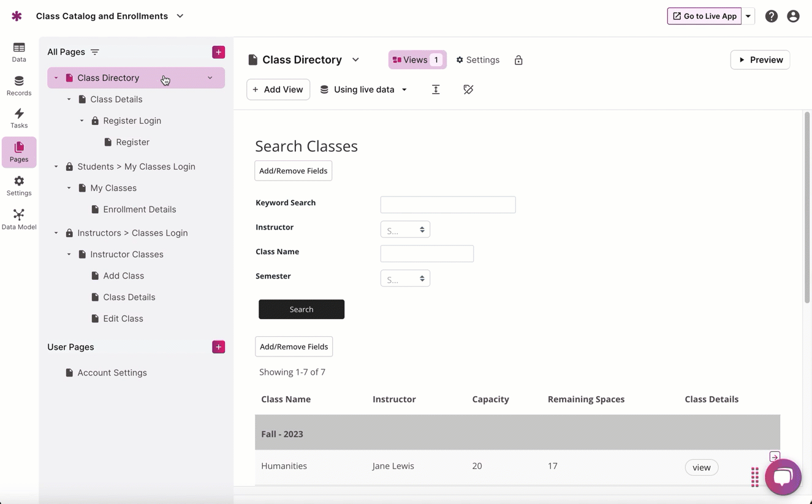Click the Preview button
Image resolution: width=812 pixels, height=504 pixels.
pyautogui.click(x=760, y=60)
